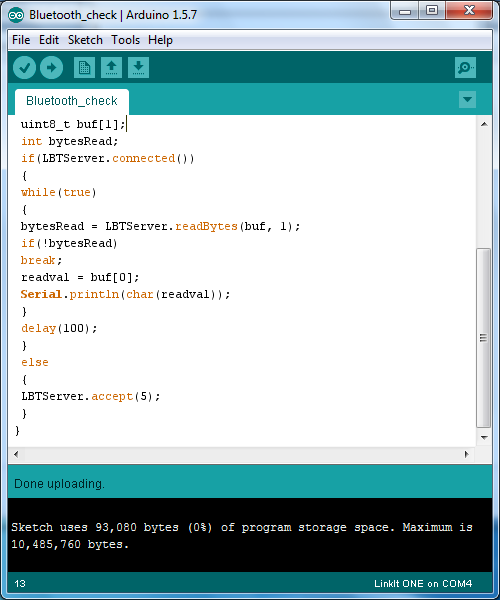Viewport: 500px width, 600px height.
Task: Click the vertical scrollbar thumb
Action: (484, 338)
